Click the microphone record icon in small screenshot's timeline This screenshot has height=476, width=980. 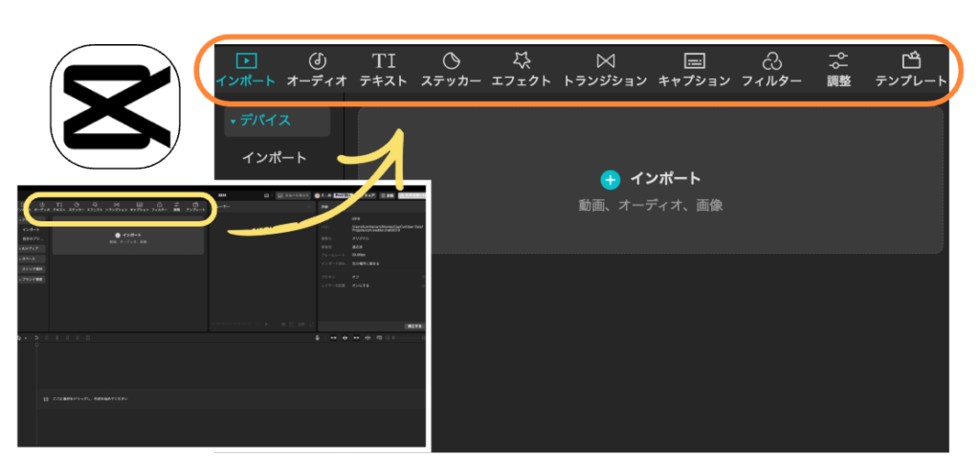tap(317, 338)
